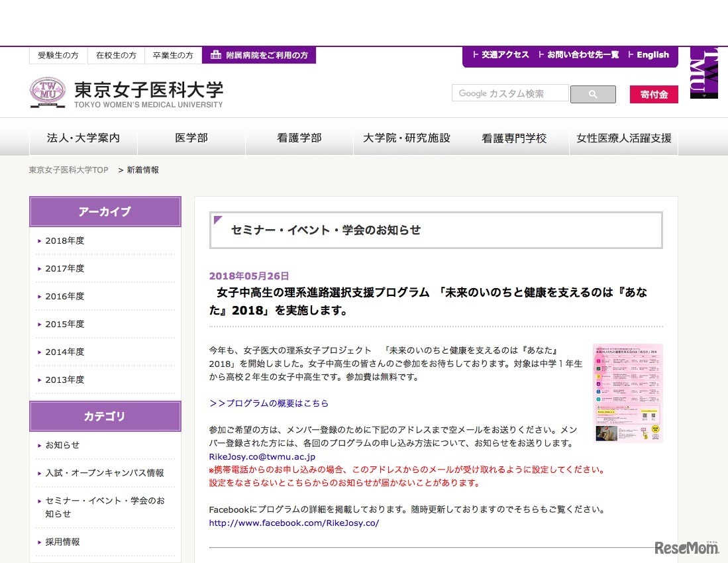728x563 pixels.
Task: Open the Facebook page link
Action: click(294, 523)
